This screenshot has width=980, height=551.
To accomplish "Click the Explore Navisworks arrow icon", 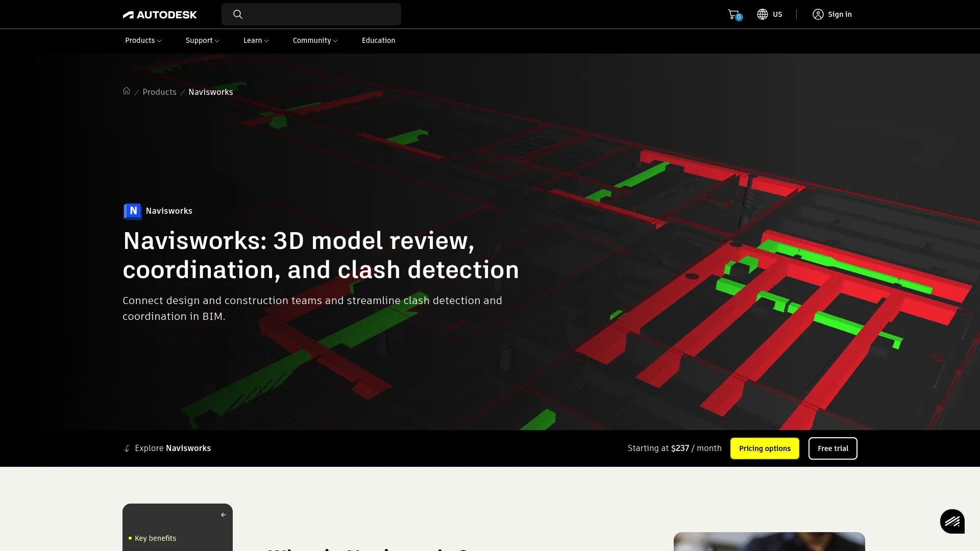I will [x=127, y=448].
